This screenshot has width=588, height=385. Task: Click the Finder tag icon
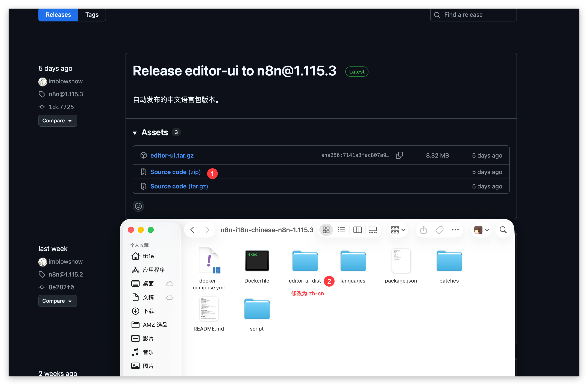[439, 230]
